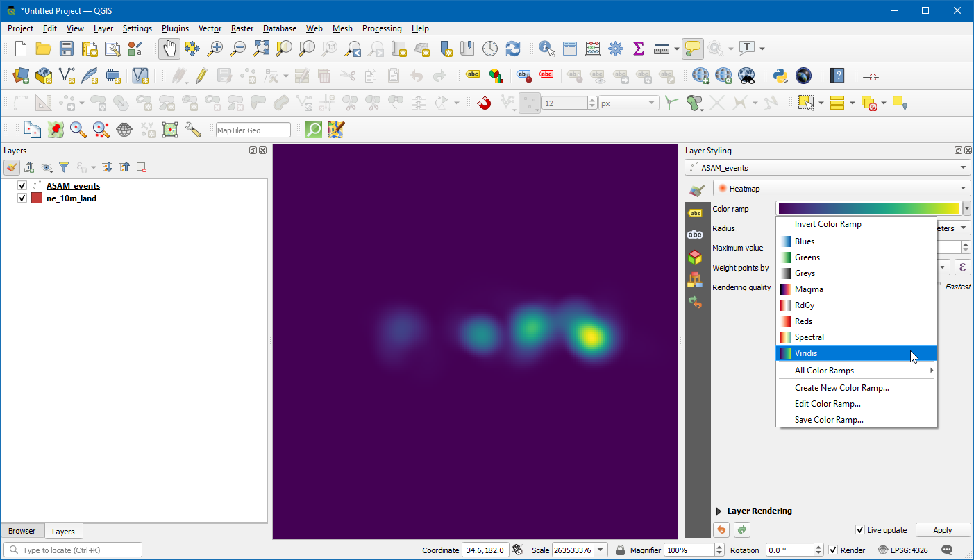Uncheck the ne_10m_land layer checkbox
The height and width of the screenshot is (560, 974).
pyautogui.click(x=22, y=198)
